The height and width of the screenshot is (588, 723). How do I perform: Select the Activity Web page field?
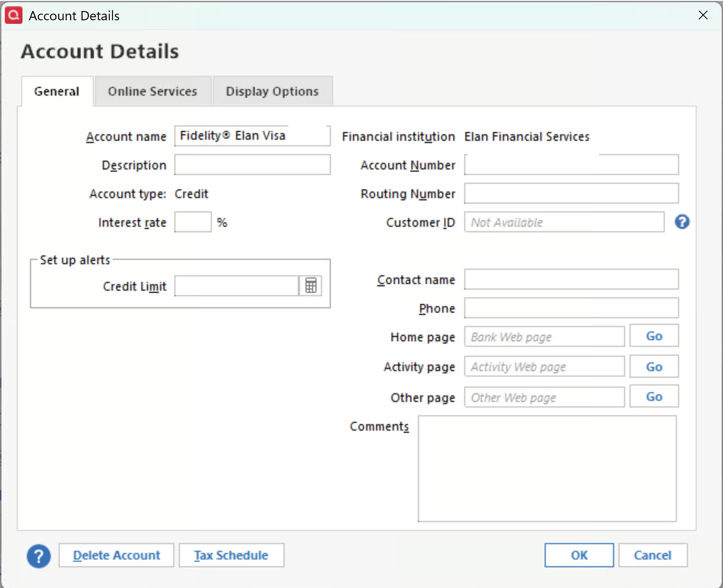point(544,367)
